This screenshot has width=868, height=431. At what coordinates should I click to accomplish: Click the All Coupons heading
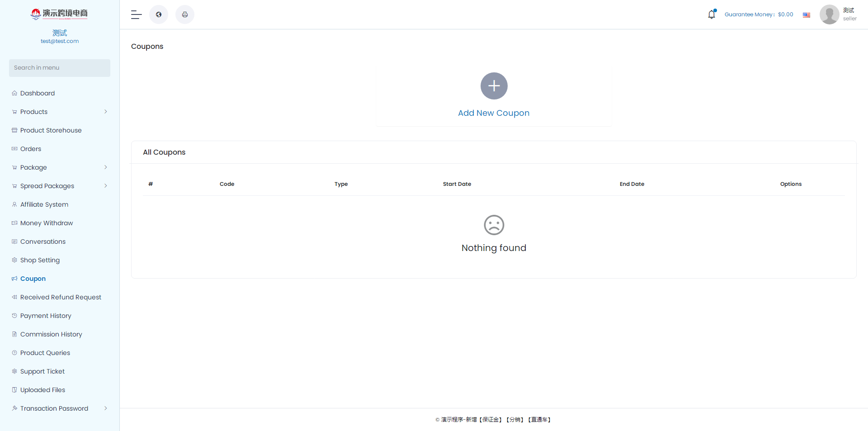click(x=164, y=152)
